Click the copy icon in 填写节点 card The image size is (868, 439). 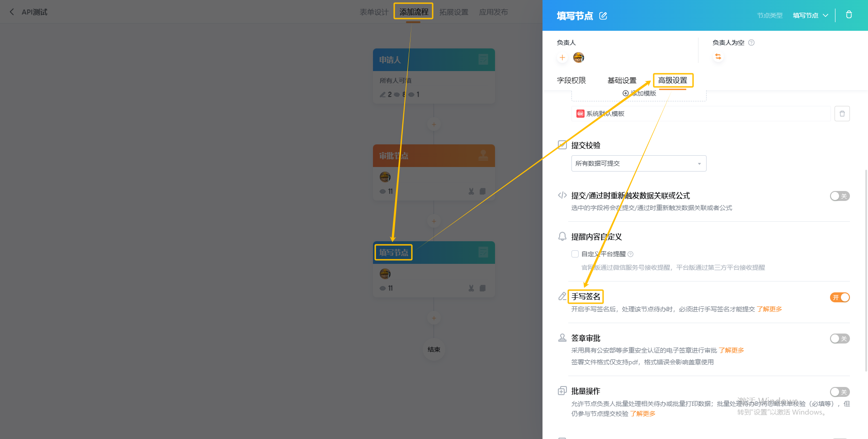482,288
